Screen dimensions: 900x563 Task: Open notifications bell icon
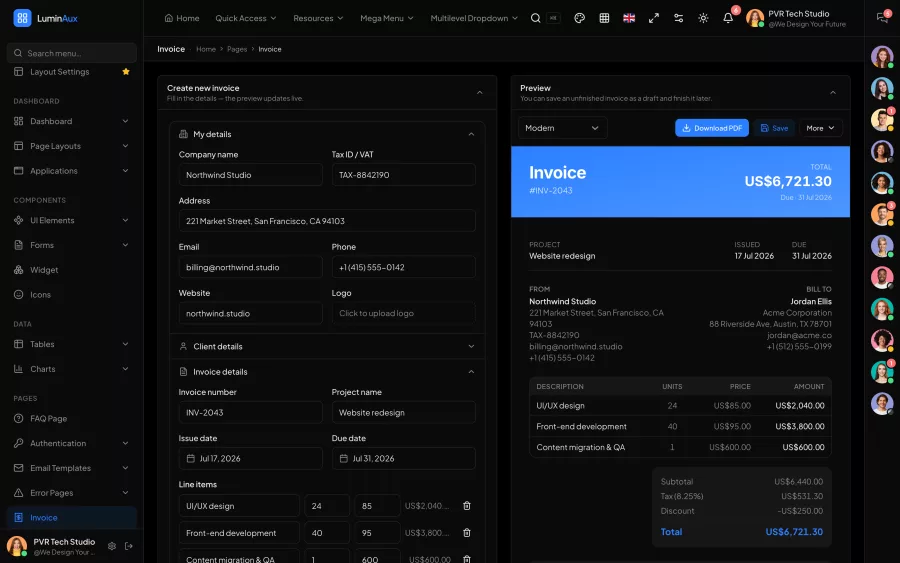coord(728,18)
